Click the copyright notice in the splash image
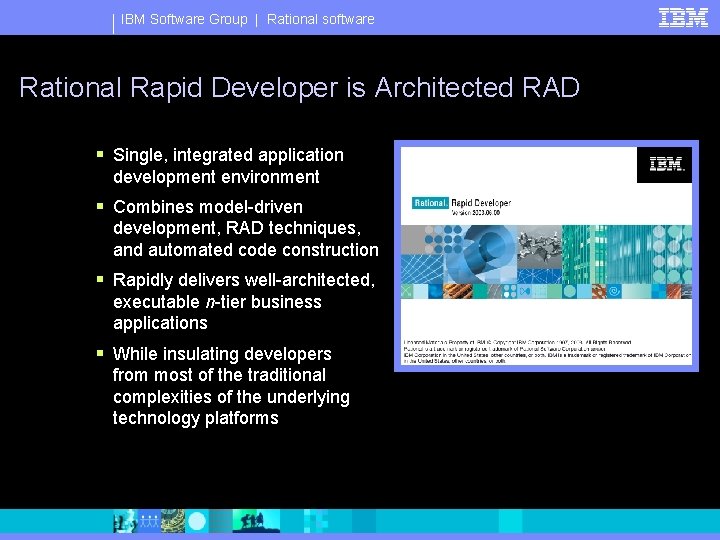Viewport: 720px width, 540px height. point(547,352)
